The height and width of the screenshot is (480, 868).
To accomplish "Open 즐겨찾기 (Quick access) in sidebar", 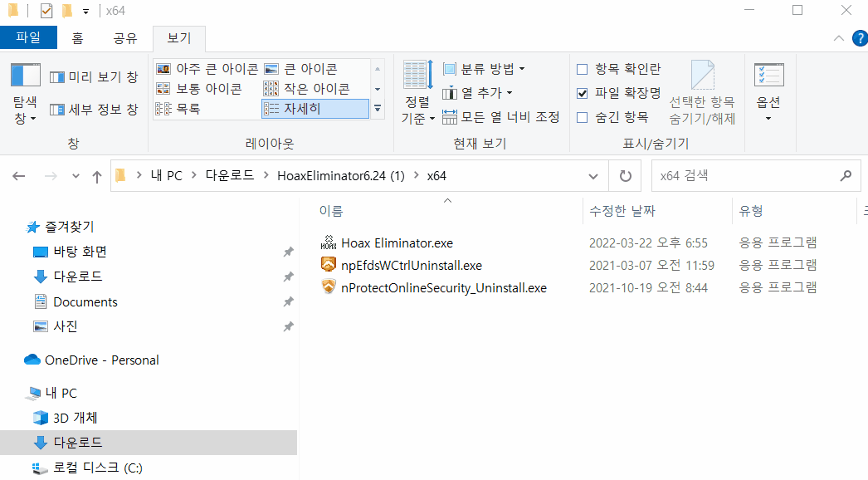I will tap(69, 227).
